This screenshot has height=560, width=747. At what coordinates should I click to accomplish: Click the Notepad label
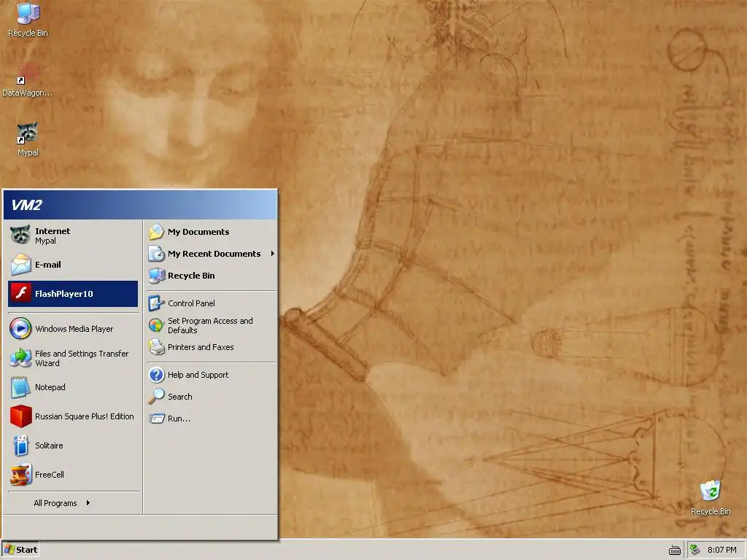tap(50, 387)
